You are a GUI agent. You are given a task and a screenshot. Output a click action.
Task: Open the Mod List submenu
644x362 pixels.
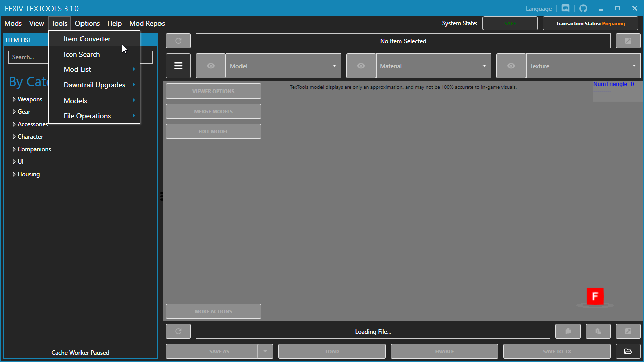[x=95, y=69]
